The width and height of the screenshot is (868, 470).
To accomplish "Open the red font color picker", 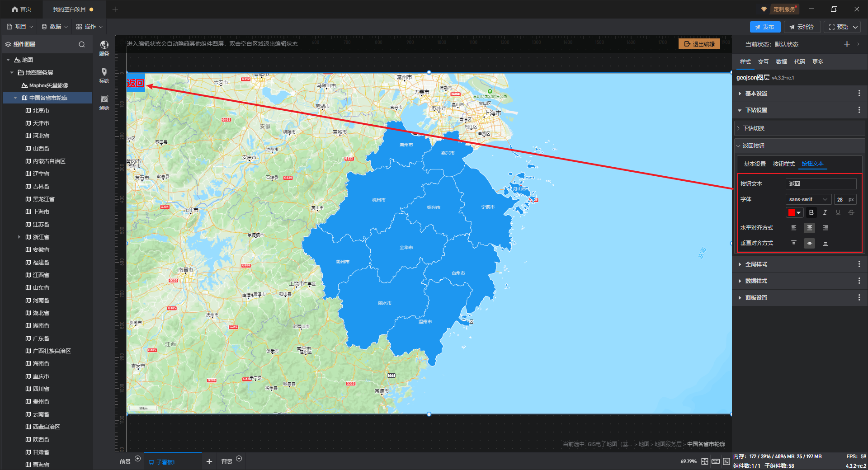I will (794, 212).
